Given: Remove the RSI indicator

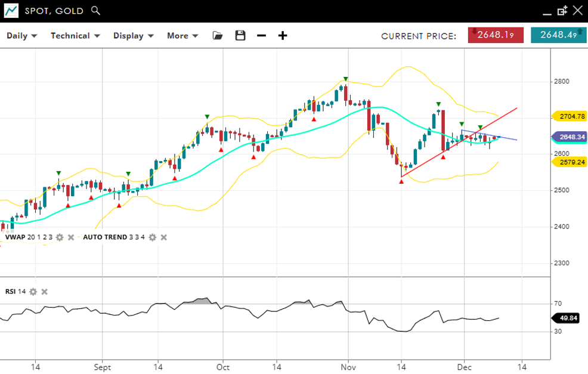Looking at the screenshot, I should tap(44, 292).
